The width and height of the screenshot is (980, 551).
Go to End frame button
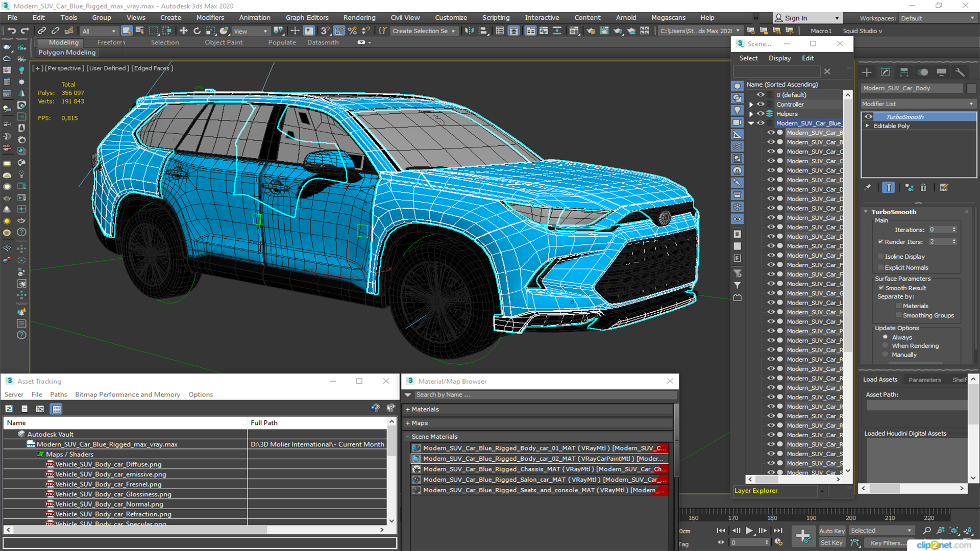[778, 531]
